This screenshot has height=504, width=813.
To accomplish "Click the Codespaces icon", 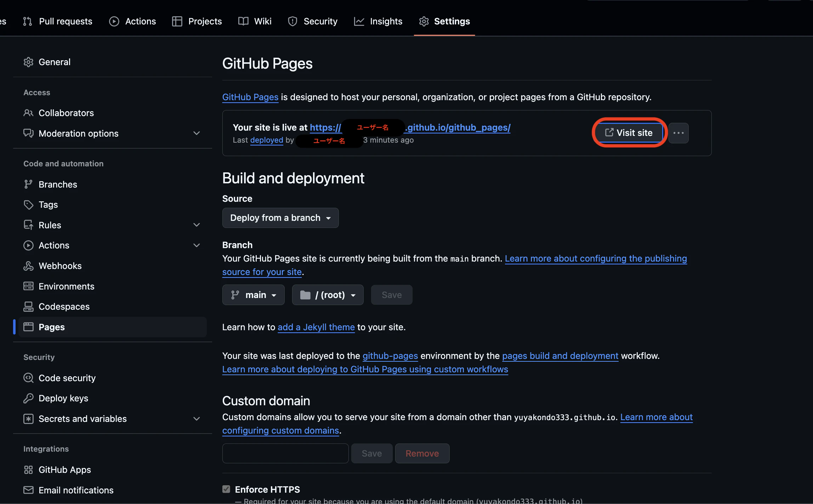I will 28,307.
